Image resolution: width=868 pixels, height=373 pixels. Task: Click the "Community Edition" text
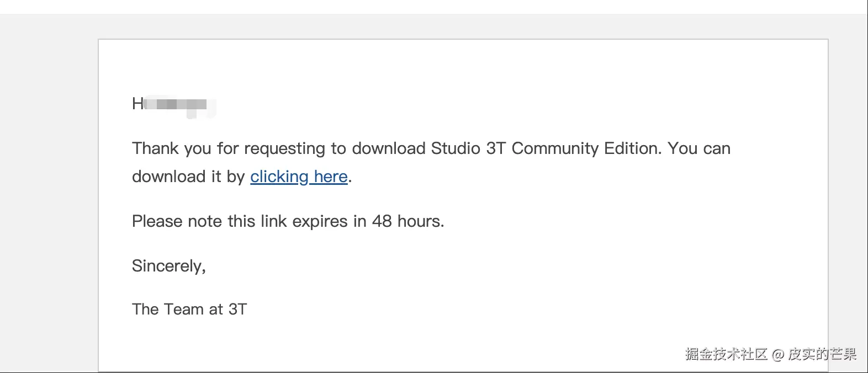(x=586, y=148)
